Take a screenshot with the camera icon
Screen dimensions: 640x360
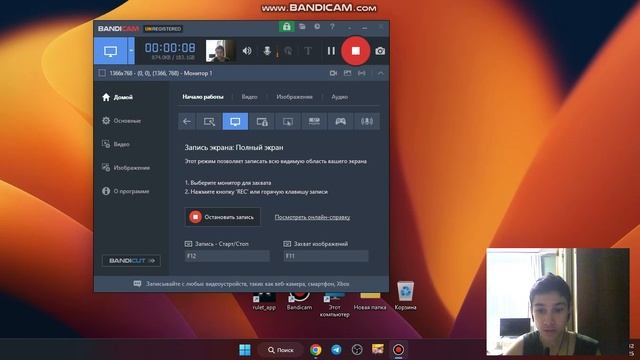(x=380, y=51)
